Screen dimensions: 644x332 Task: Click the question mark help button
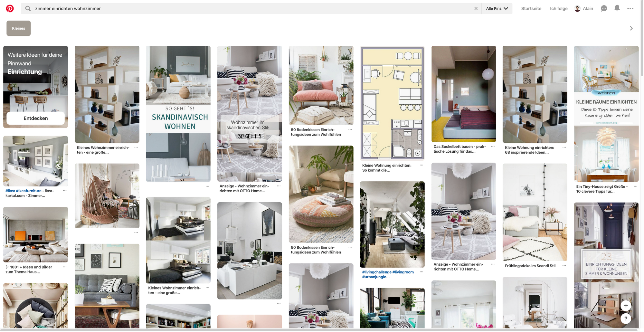click(x=626, y=319)
